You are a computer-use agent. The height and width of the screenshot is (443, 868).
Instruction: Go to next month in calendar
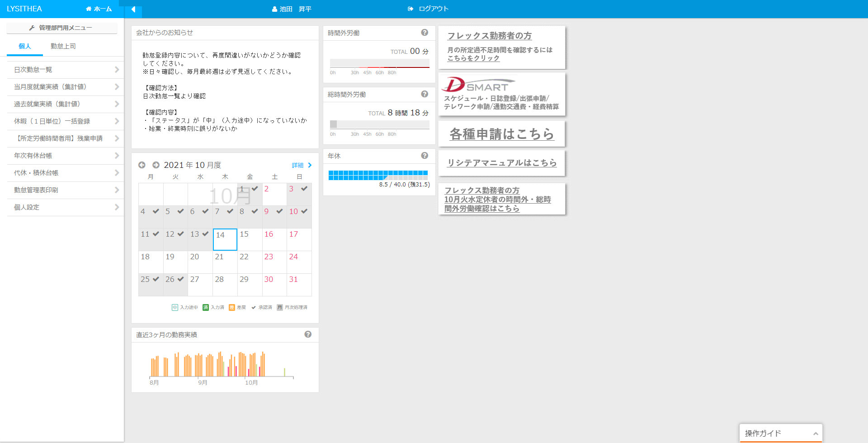coord(156,165)
